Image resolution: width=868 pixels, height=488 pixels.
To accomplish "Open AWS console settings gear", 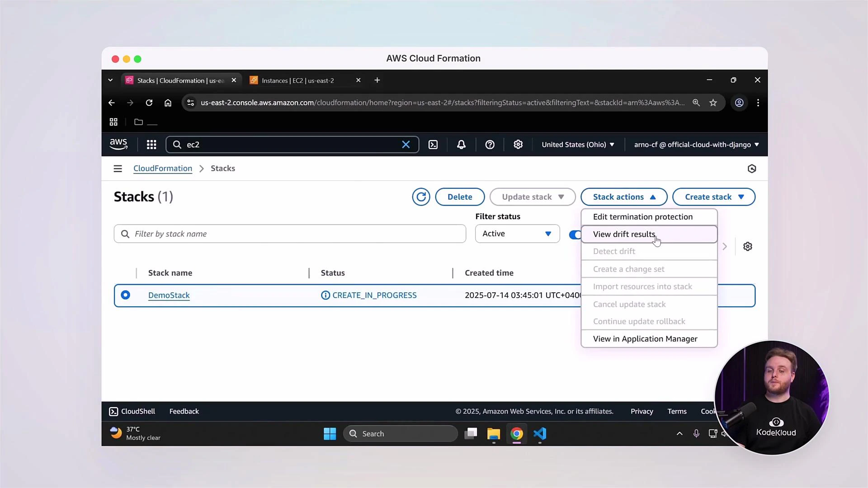I will 518,145.
